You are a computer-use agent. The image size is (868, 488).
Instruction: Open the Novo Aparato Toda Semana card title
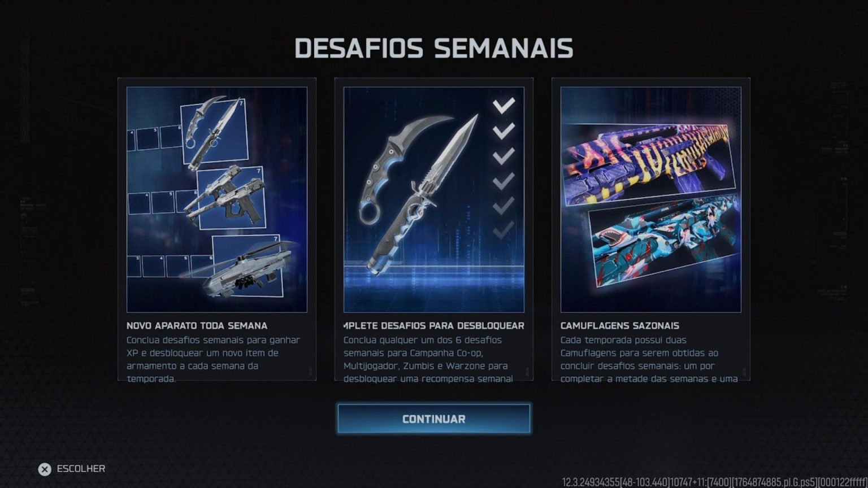tap(197, 326)
